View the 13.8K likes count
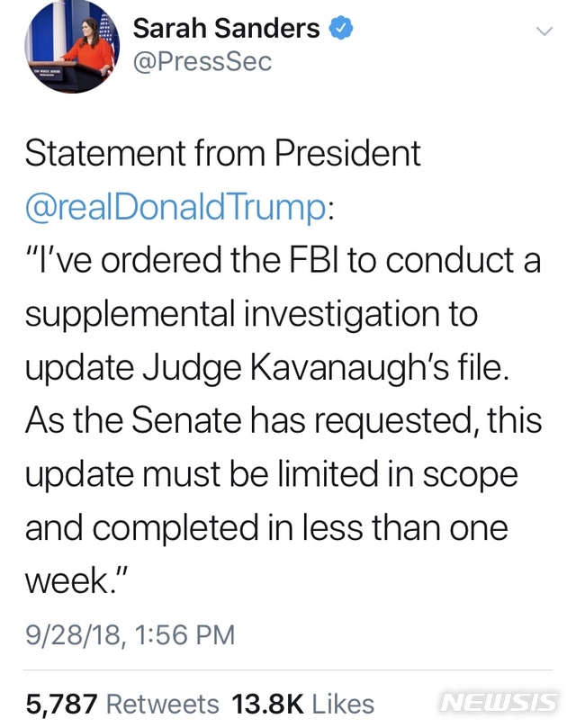 [265, 703]
